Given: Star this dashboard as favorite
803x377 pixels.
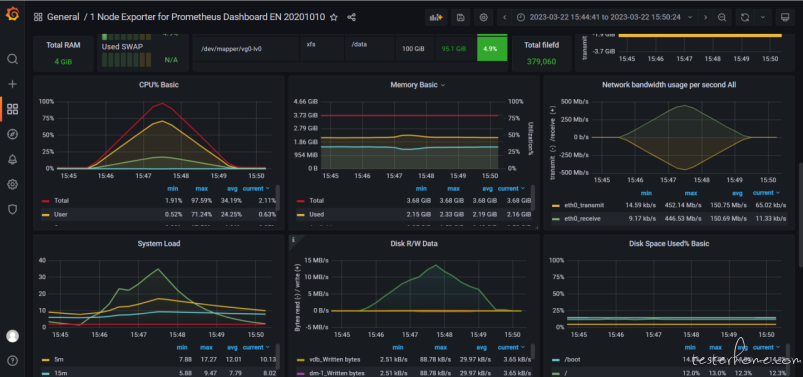Looking at the screenshot, I should click(334, 17).
